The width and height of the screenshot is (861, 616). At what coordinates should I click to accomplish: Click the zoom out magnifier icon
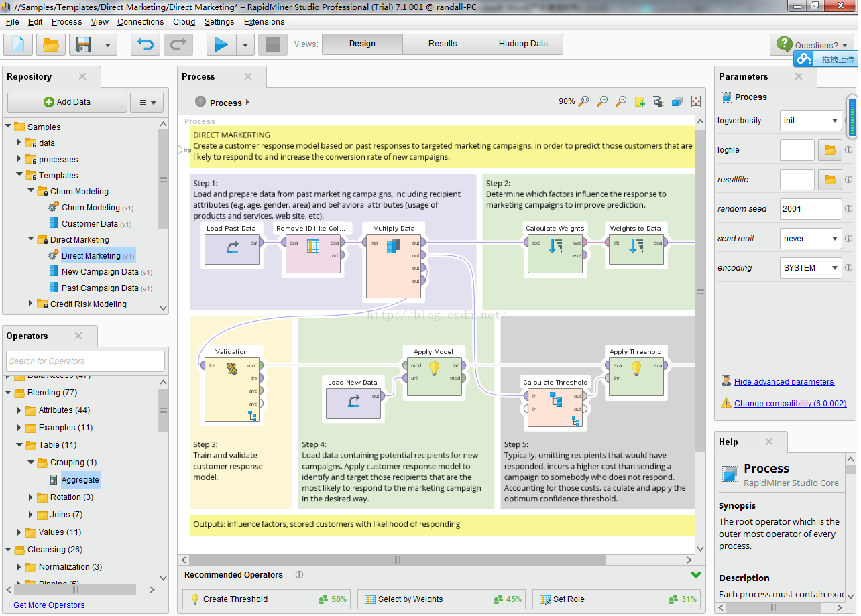[621, 101]
